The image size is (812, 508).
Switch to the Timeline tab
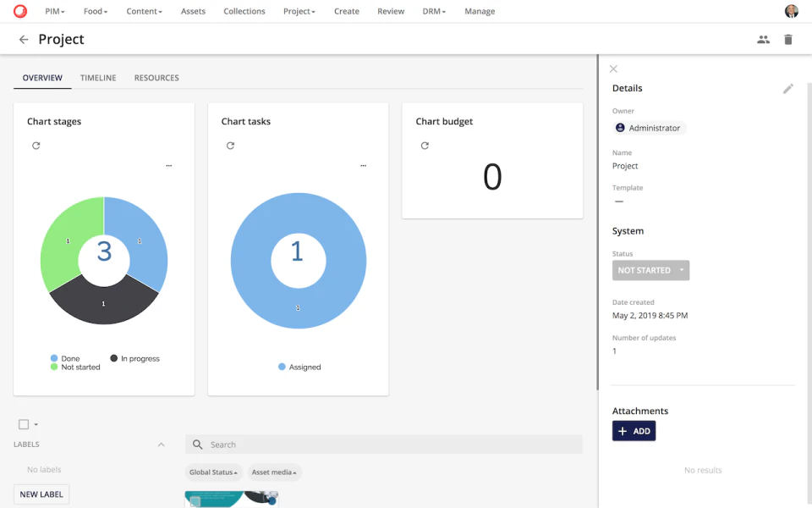pyautogui.click(x=98, y=77)
